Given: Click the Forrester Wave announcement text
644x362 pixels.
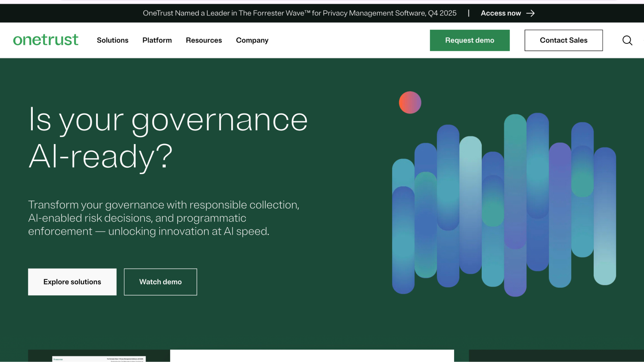Looking at the screenshot, I should click(300, 13).
